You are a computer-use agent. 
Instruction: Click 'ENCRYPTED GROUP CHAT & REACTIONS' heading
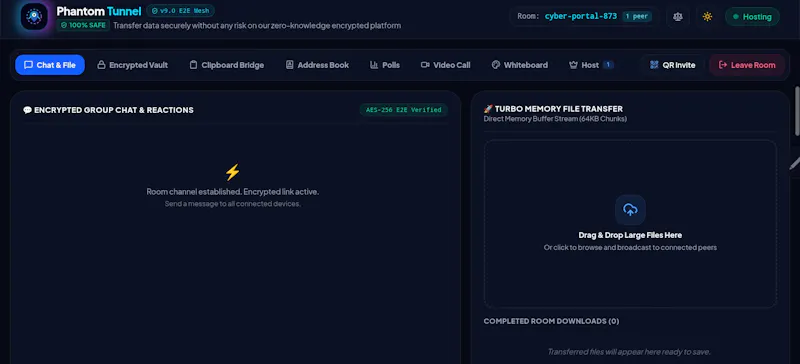click(x=108, y=110)
